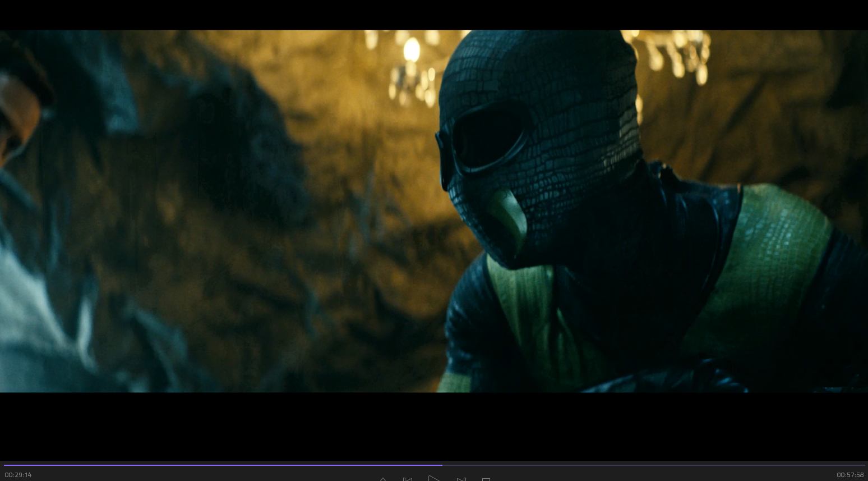Click the playhead where purple progress ends
This screenshot has width=868, height=481.
tap(442, 465)
